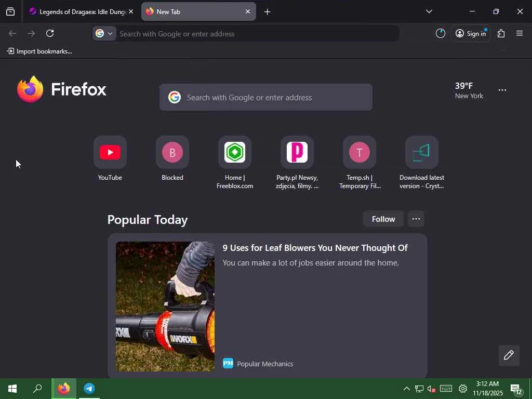This screenshot has width=532, height=399.
Task: Open the leaf blower article thumbnail
Action: pyautogui.click(x=165, y=307)
